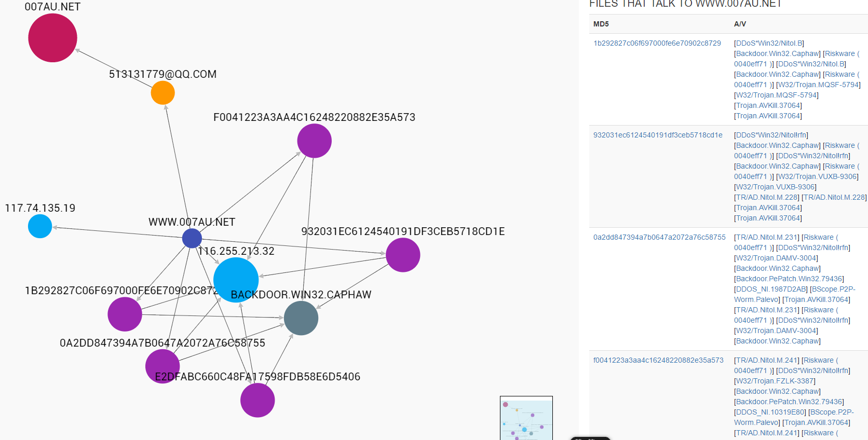Image resolution: width=868 pixels, height=440 pixels.
Task: Select the large blue 116.255.213.32 node
Action: 236,280
